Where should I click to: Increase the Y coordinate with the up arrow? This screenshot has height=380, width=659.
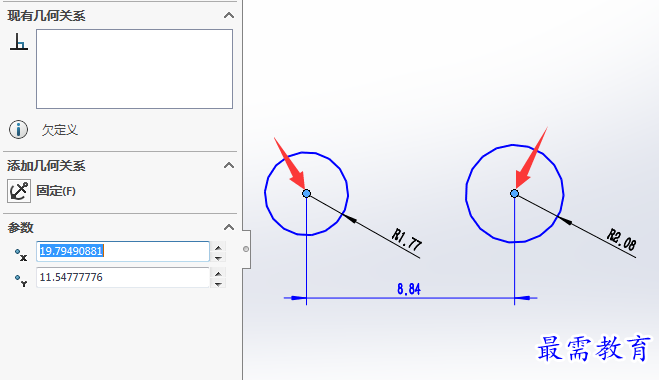pyautogui.click(x=218, y=274)
